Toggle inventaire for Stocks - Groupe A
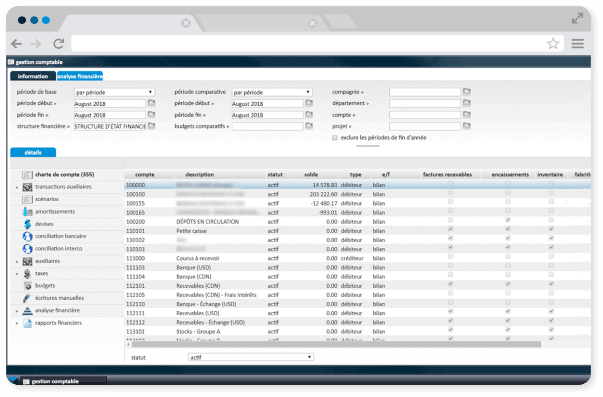The height and width of the screenshot is (397, 603). click(x=551, y=330)
